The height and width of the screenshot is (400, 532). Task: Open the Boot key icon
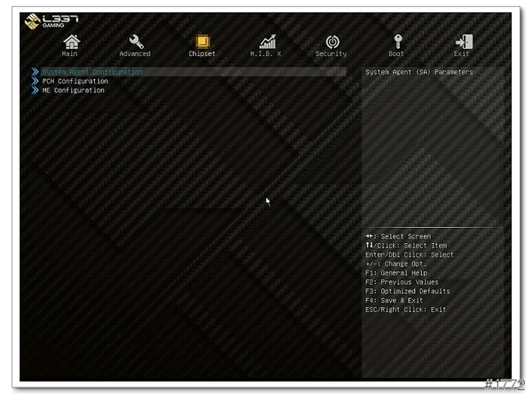[x=397, y=42]
